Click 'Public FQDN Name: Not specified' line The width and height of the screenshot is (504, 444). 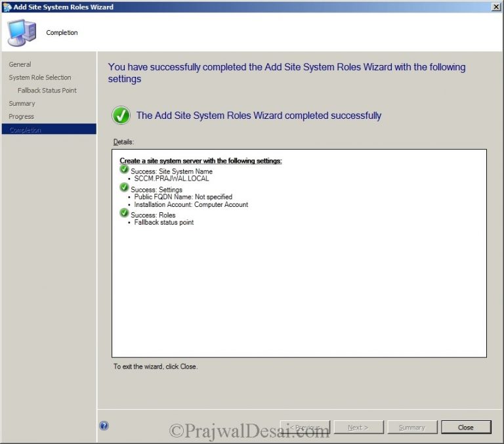183,196
